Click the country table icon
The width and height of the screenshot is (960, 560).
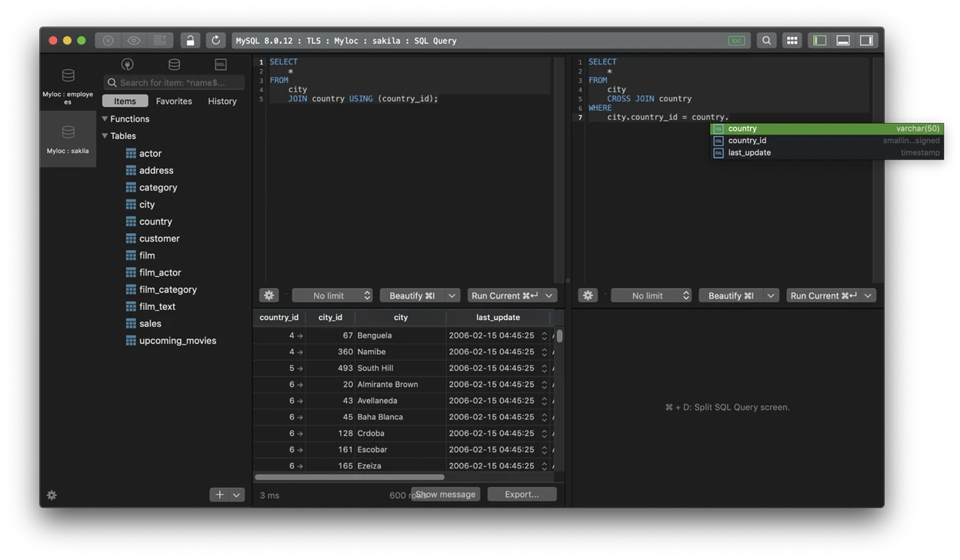pyautogui.click(x=131, y=221)
